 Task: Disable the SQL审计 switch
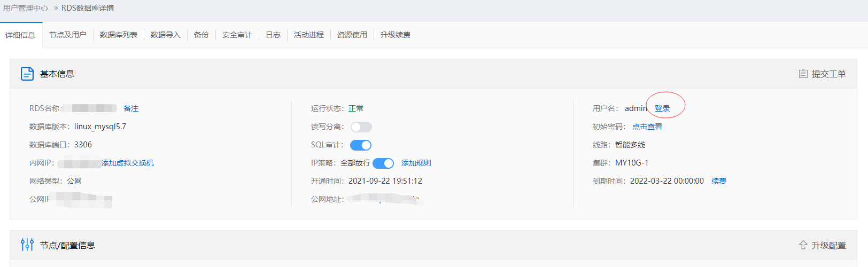coord(361,145)
